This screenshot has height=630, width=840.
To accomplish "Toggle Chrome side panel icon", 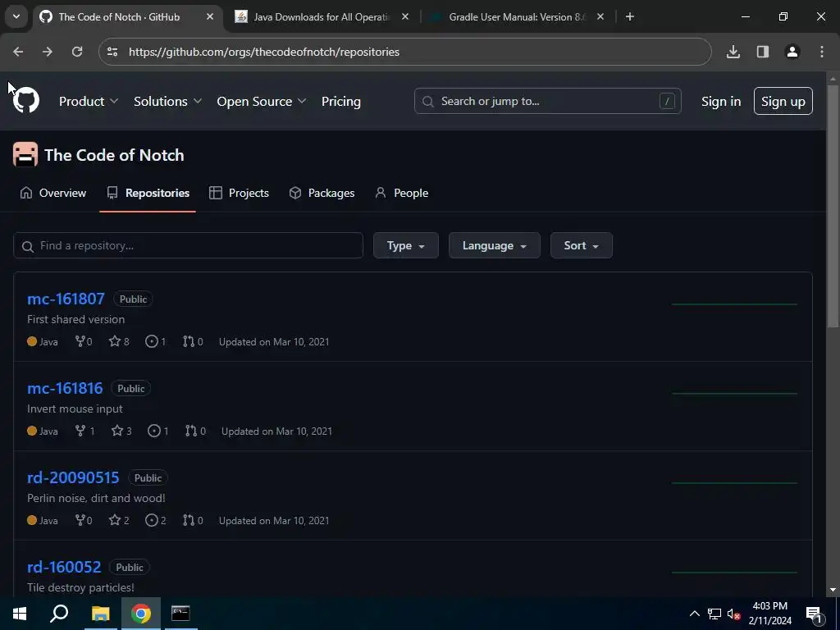I will pyautogui.click(x=762, y=52).
